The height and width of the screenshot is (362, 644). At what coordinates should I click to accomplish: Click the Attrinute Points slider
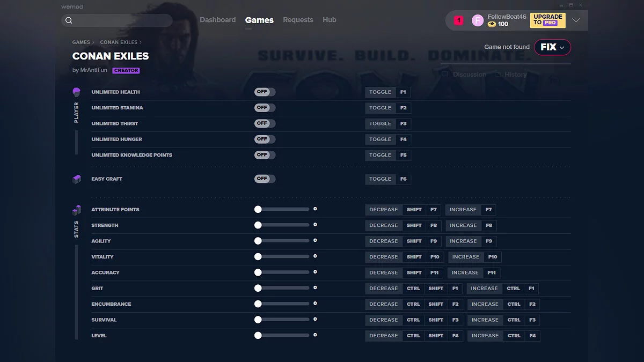pos(282,210)
